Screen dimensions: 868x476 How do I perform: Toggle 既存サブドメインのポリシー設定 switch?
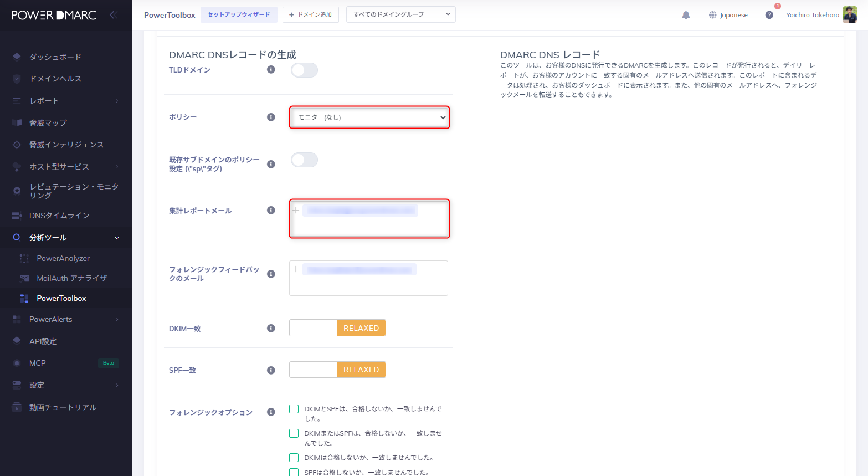click(x=304, y=160)
